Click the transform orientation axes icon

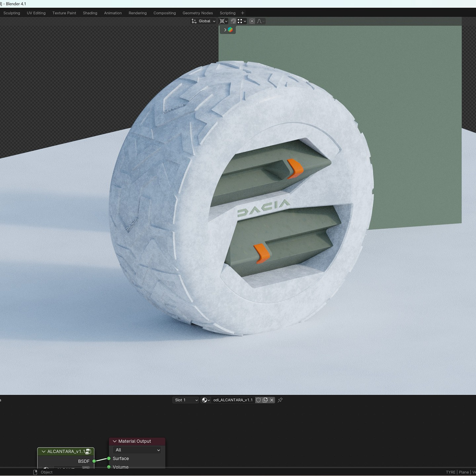coord(194,21)
